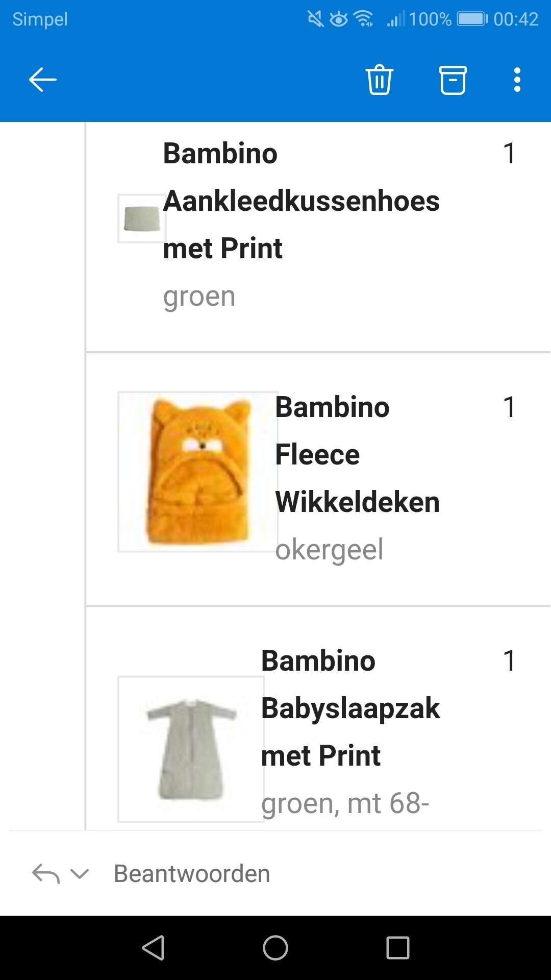
Task: Expand the reply options chevron
Action: pos(80,874)
